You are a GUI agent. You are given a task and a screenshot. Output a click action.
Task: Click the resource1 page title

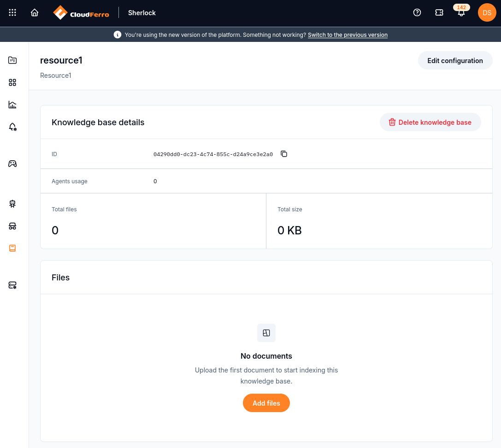click(61, 60)
